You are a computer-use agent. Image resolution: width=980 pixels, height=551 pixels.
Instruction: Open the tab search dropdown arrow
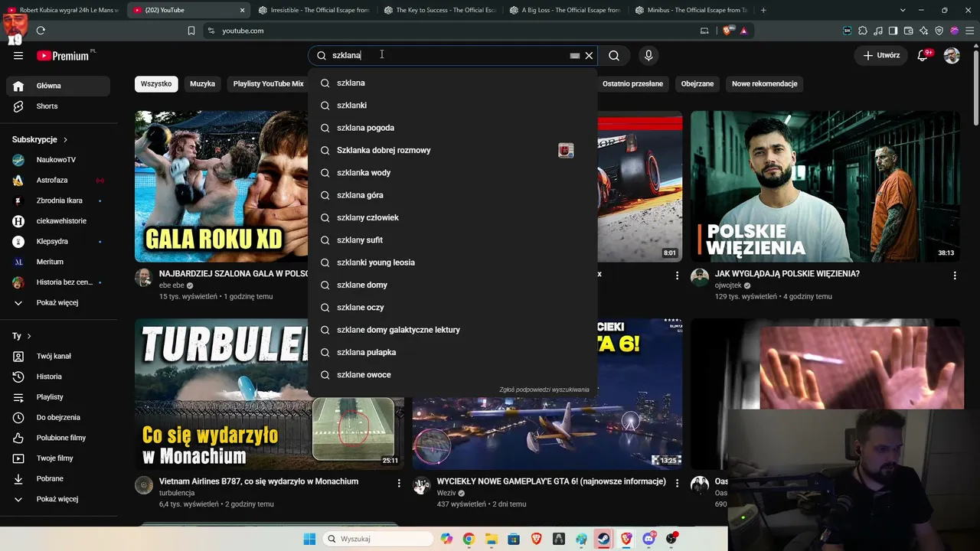(903, 10)
